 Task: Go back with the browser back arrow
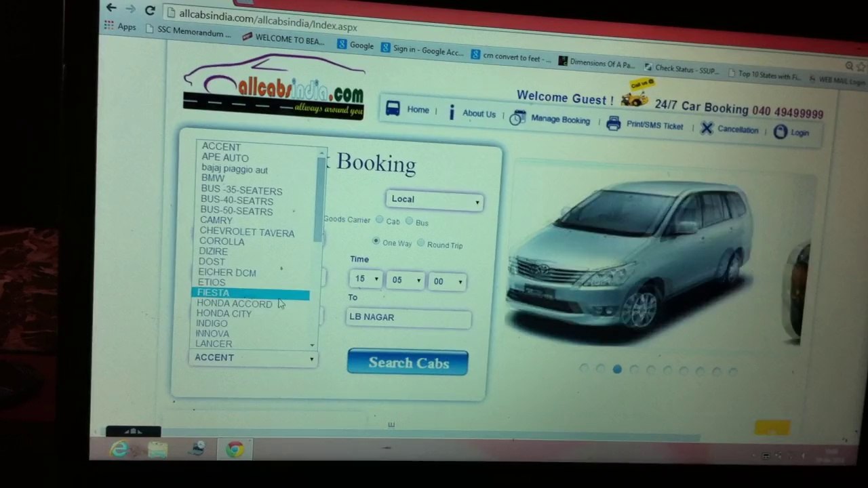(111, 7)
